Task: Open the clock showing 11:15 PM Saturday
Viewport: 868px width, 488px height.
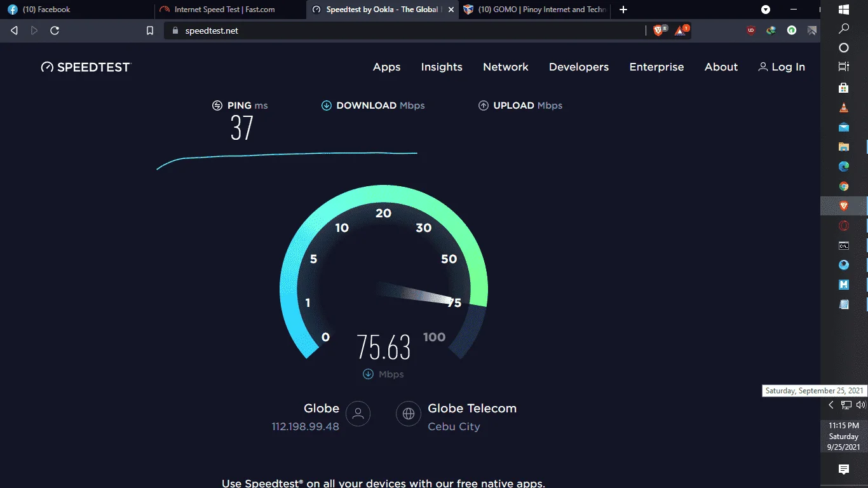Action: pos(844,436)
